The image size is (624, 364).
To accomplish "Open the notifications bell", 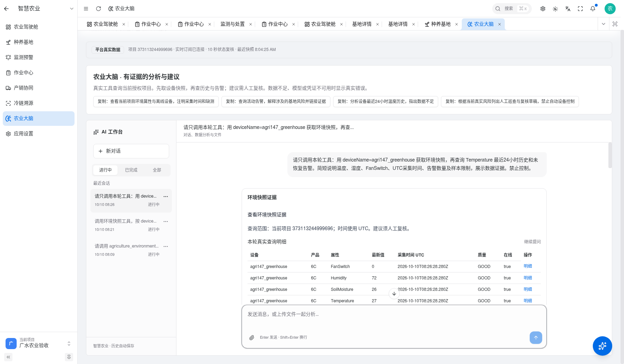I will coord(593,9).
